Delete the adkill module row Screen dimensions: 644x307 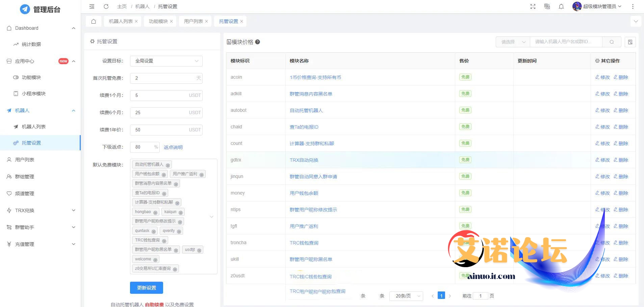pos(621,94)
